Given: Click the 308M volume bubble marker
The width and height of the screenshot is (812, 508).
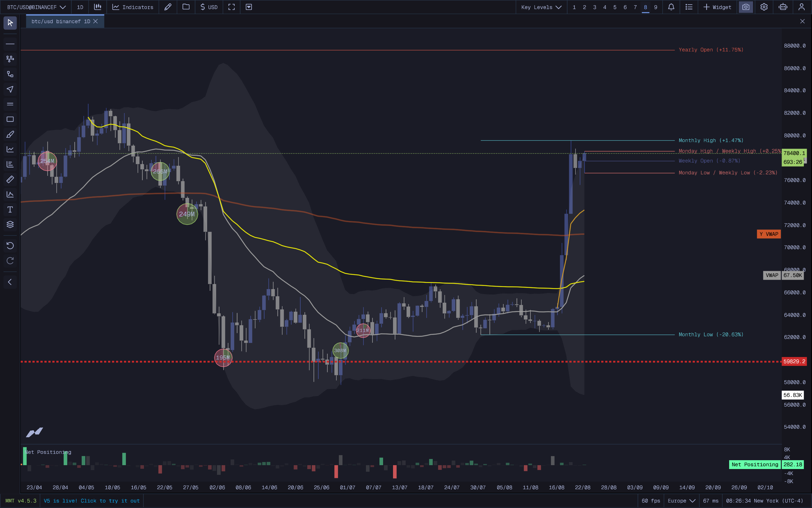Looking at the screenshot, I should tap(340, 350).
